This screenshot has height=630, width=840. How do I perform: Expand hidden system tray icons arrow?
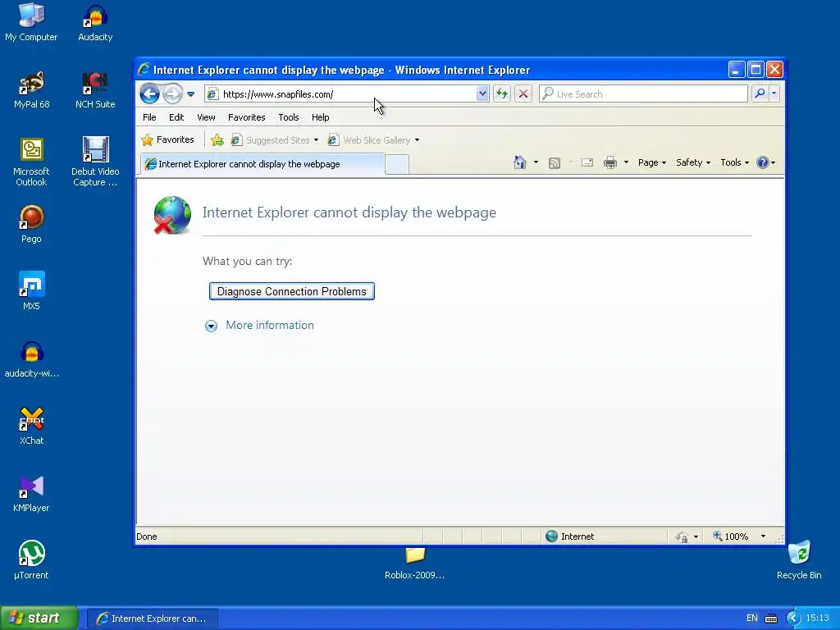[x=793, y=619]
